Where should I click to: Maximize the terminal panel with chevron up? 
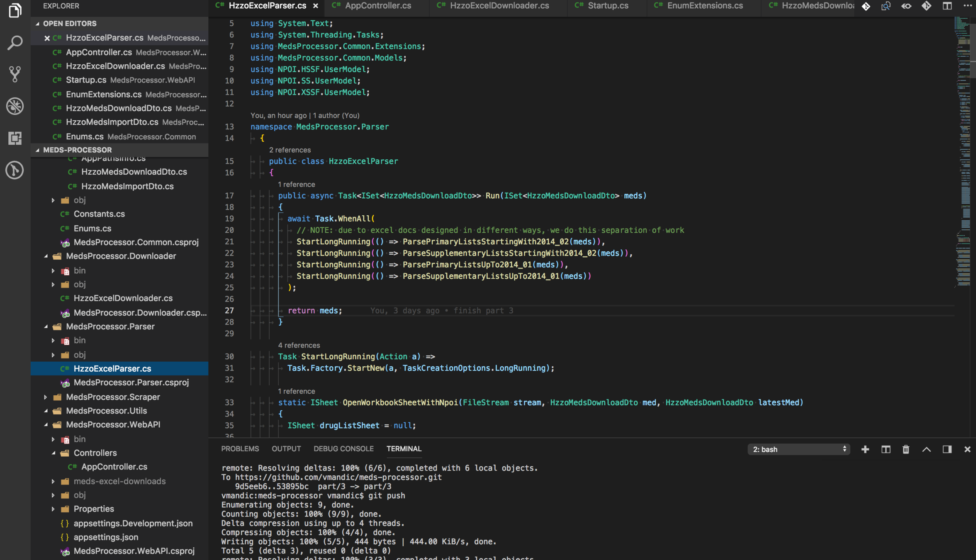pyautogui.click(x=926, y=449)
